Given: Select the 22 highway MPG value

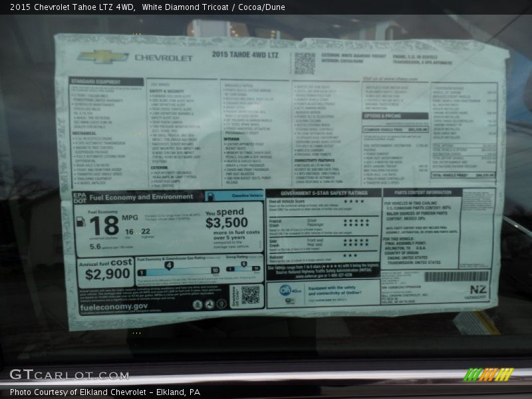Looking at the screenshot, I should [146, 231].
